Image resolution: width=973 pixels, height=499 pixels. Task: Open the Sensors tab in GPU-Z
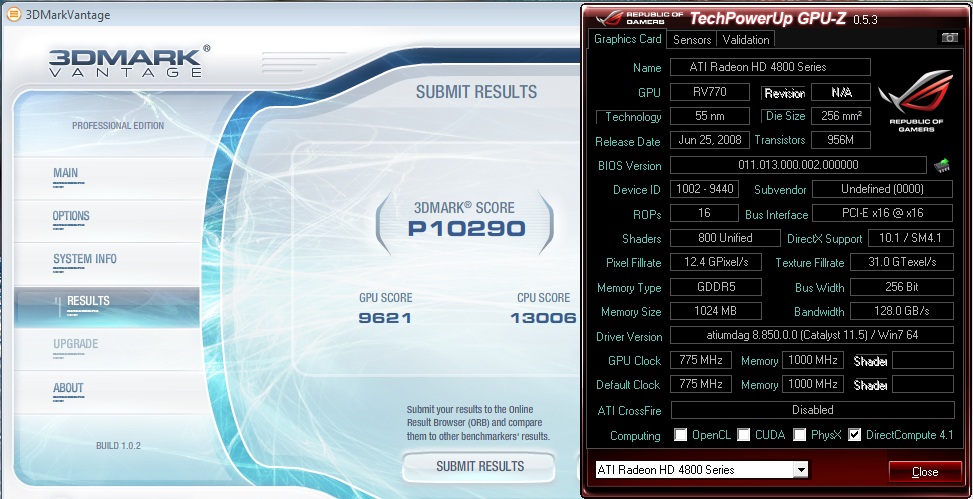tap(692, 40)
